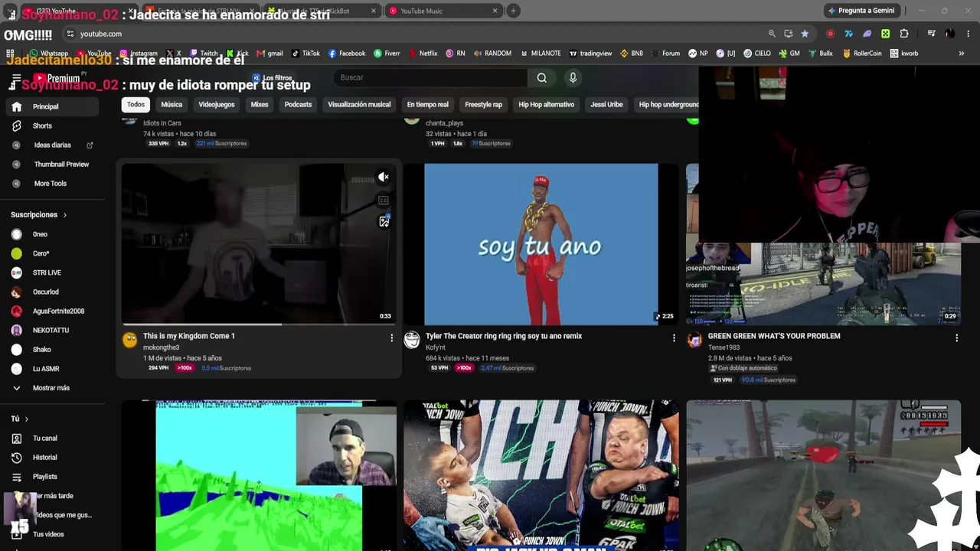Viewport: 980px width, 551px height.
Task: Open the Principal home sidebar item
Action: click(x=51, y=106)
